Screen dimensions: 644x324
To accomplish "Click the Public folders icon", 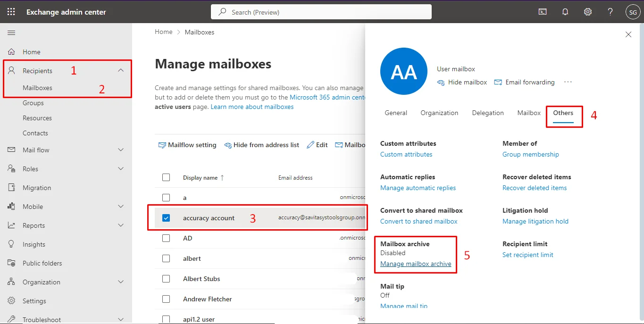I will pos(12,263).
